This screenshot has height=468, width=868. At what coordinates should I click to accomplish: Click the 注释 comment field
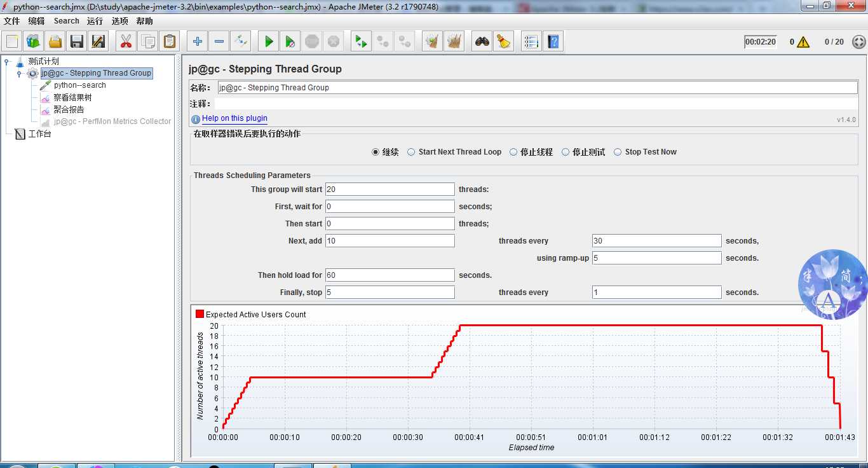(536, 104)
